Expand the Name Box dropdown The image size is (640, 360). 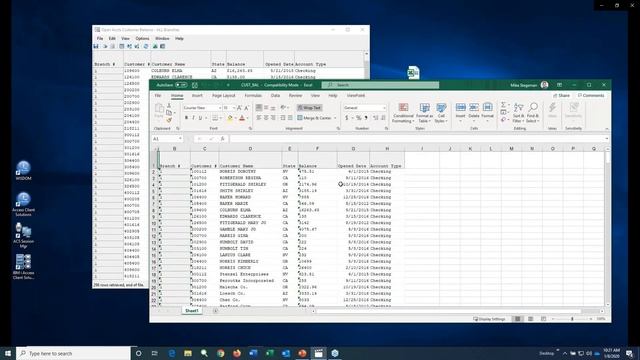click(x=180, y=139)
